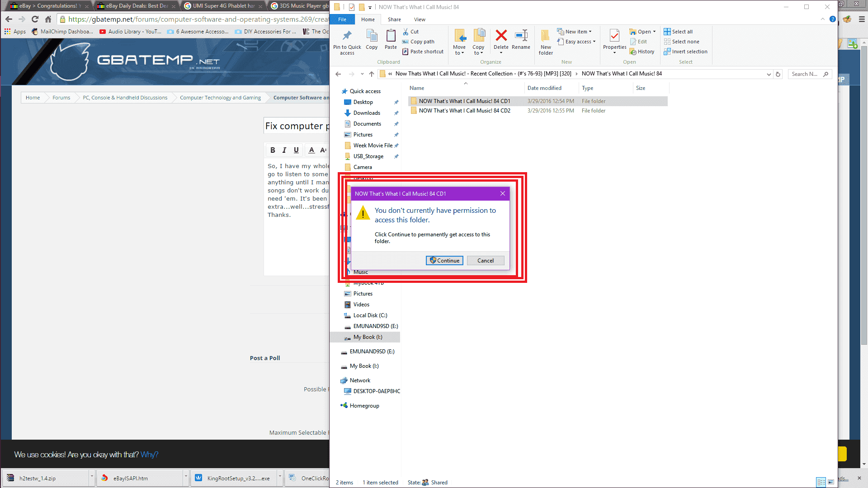868x488 pixels.
Task: Click the Explorer back arrow
Action: [x=338, y=74]
